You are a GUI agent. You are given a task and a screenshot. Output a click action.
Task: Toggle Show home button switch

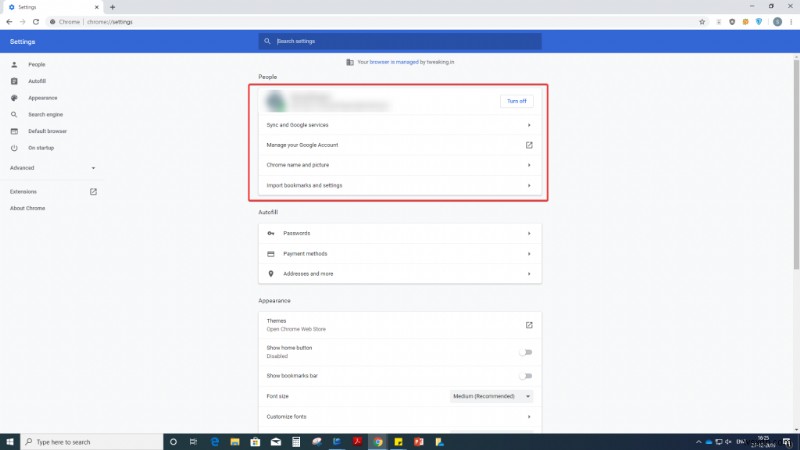pos(526,352)
